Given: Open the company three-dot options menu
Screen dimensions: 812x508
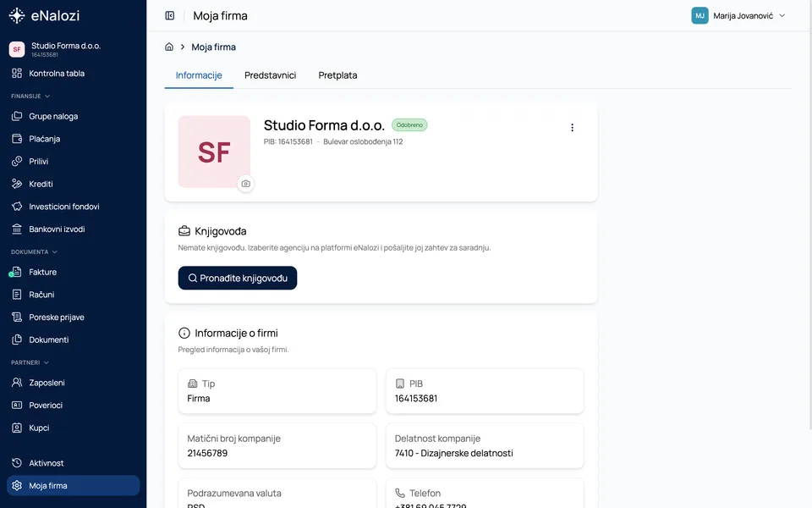Looking at the screenshot, I should [573, 128].
